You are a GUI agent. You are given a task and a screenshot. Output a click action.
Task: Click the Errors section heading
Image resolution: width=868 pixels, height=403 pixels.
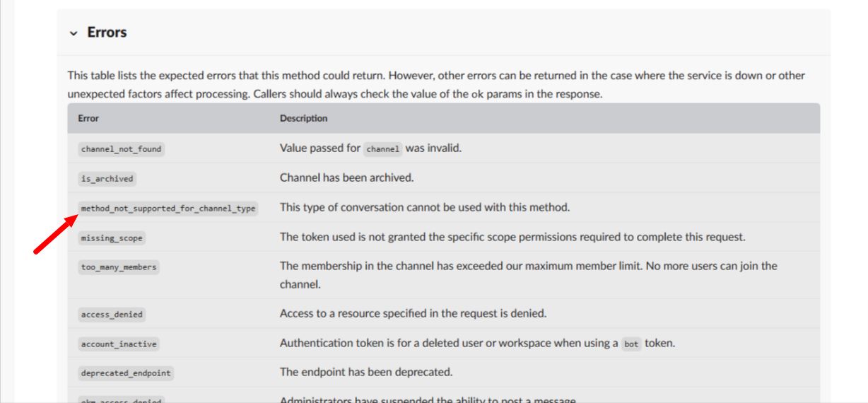(107, 33)
